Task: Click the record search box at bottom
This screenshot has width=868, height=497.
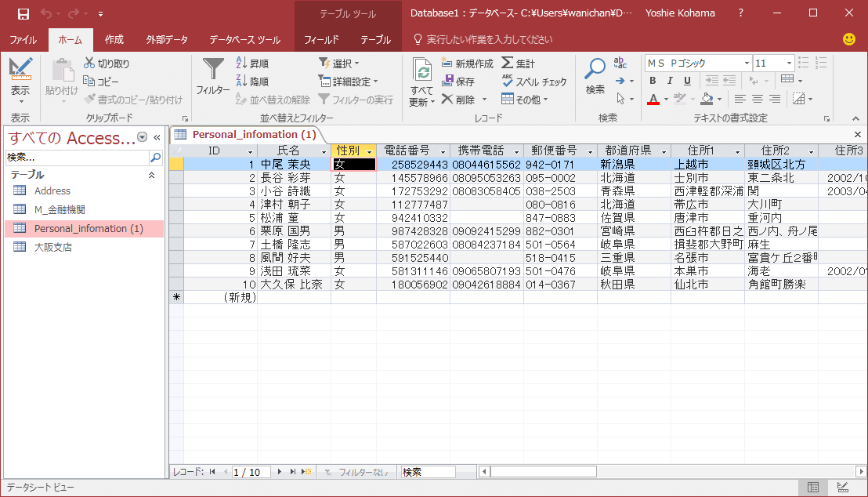Action: tap(428, 472)
